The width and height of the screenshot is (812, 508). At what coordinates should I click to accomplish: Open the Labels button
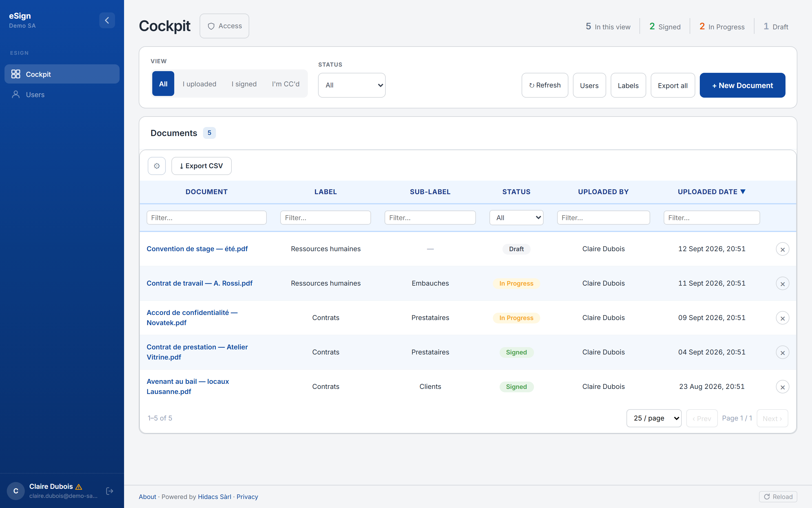coord(628,85)
